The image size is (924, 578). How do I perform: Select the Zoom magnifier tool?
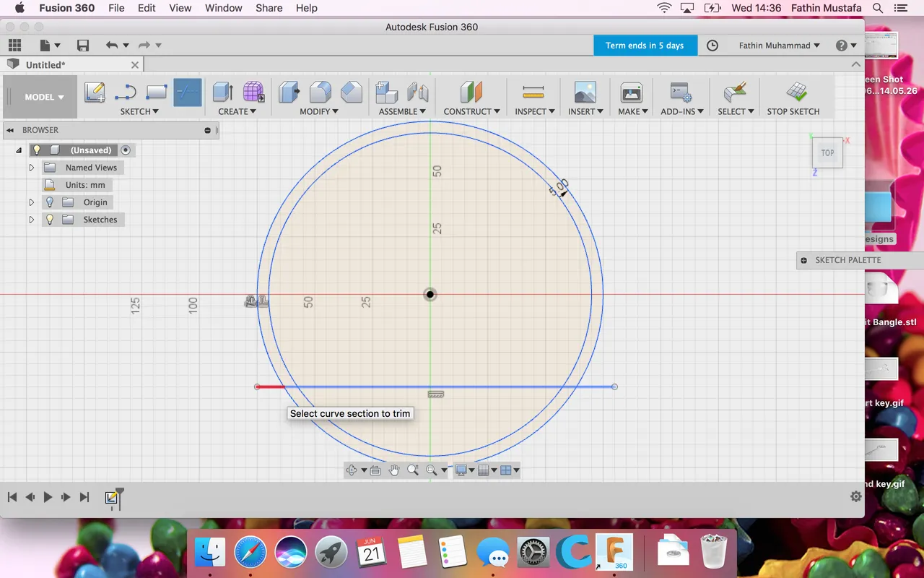click(413, 470)
